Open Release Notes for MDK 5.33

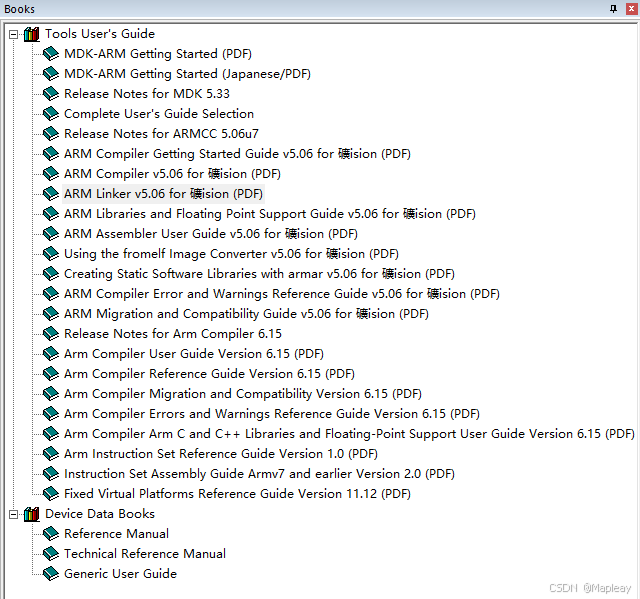click(x=147, y=94)
